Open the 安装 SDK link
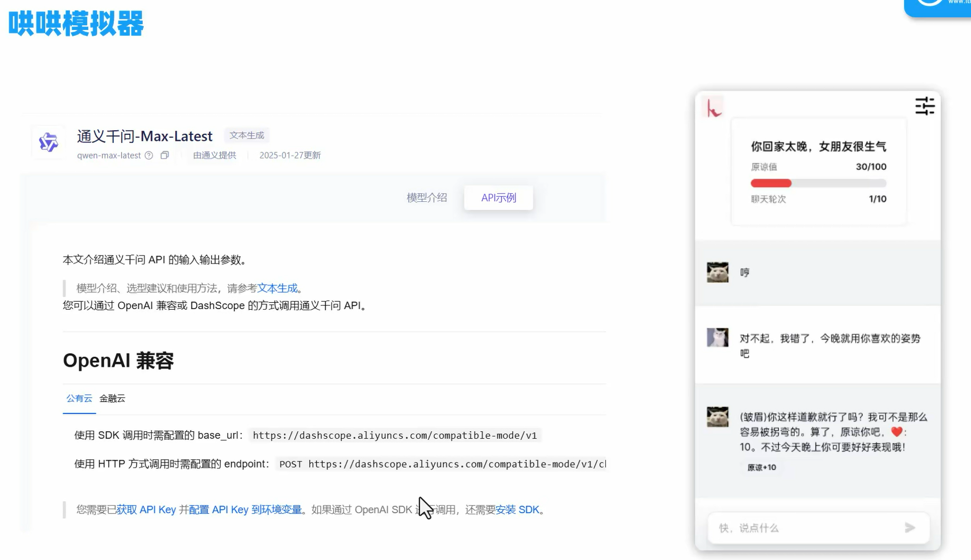Screen dimensions: 971x560 [517, 509]
